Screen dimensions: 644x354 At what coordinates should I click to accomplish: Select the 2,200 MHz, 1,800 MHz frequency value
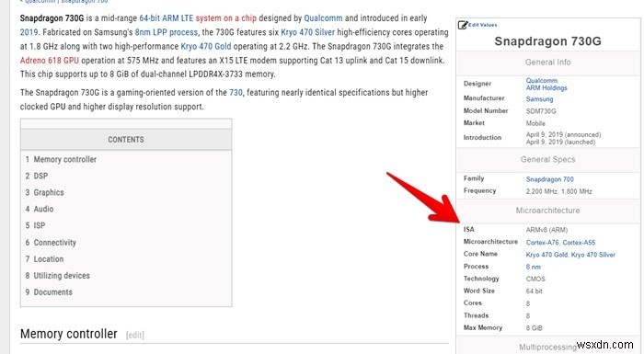coord(559,191)
